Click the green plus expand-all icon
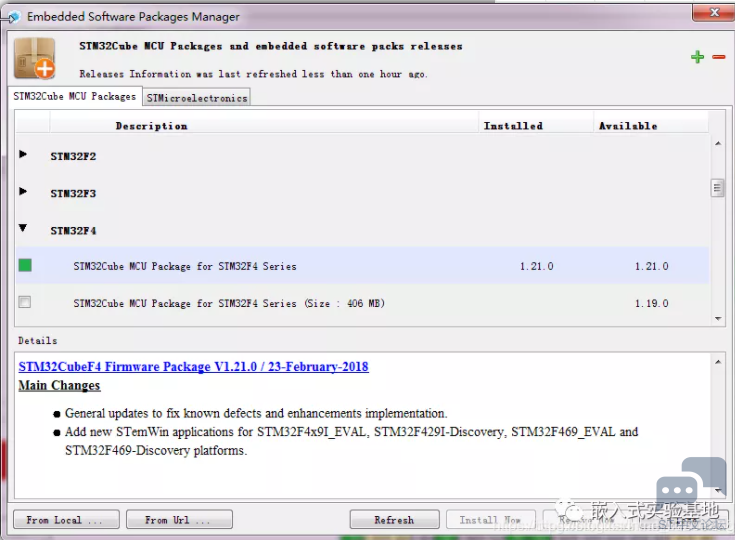This screenshot has height=540, width=735. 697,57
